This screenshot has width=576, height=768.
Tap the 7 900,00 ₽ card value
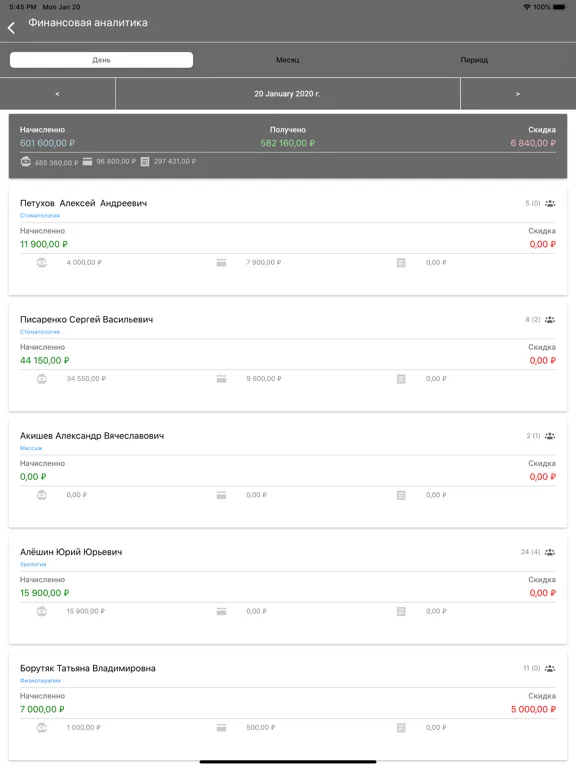(x=264, y=263)
